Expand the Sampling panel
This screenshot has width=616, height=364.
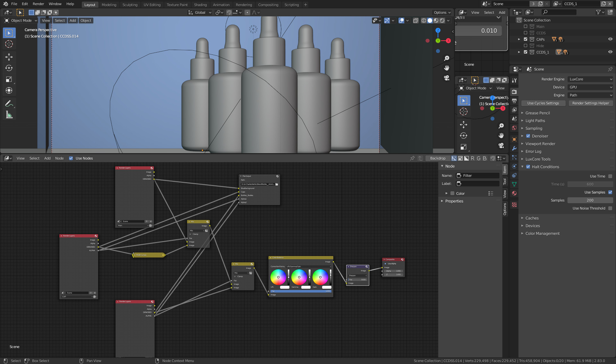point(534,128)
